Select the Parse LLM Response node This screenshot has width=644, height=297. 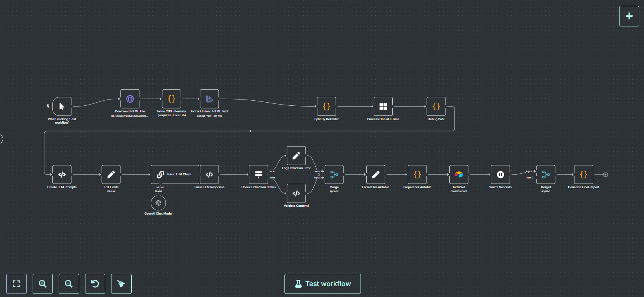click(x=209, y=175)
